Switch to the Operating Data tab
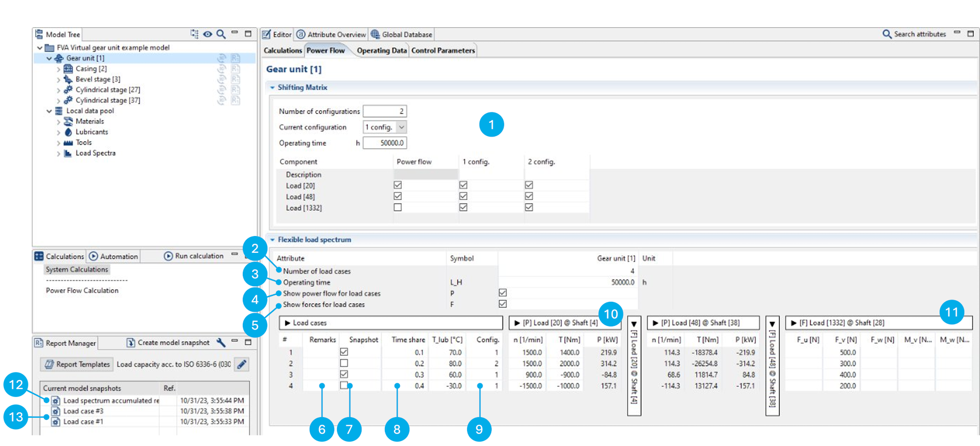The image size is (980, 446). 382,51
